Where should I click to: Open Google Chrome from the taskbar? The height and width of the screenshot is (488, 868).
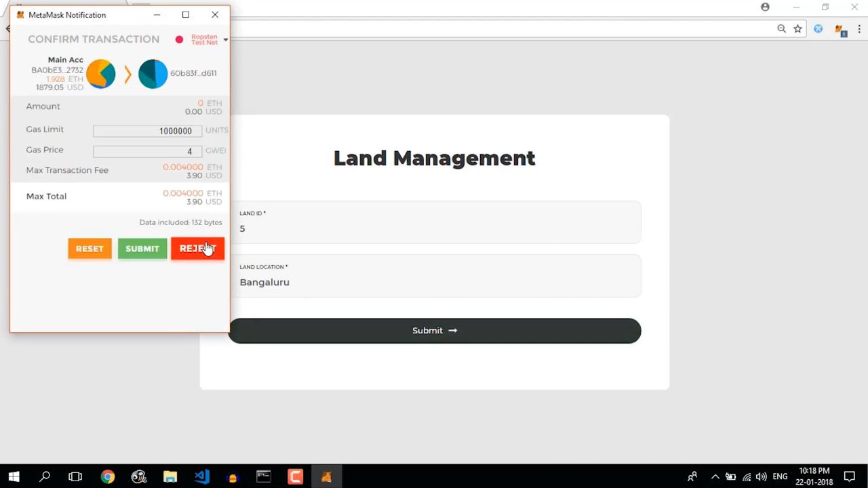coord(108,477)
